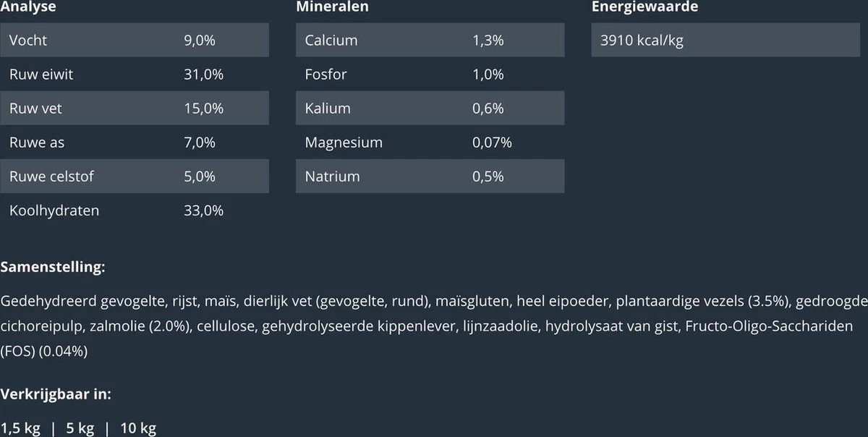Image resolution: width=868 pixels, height=437 pixels.
Task: Click the Ruwe as 7,0% row
Action: (135, 143)
